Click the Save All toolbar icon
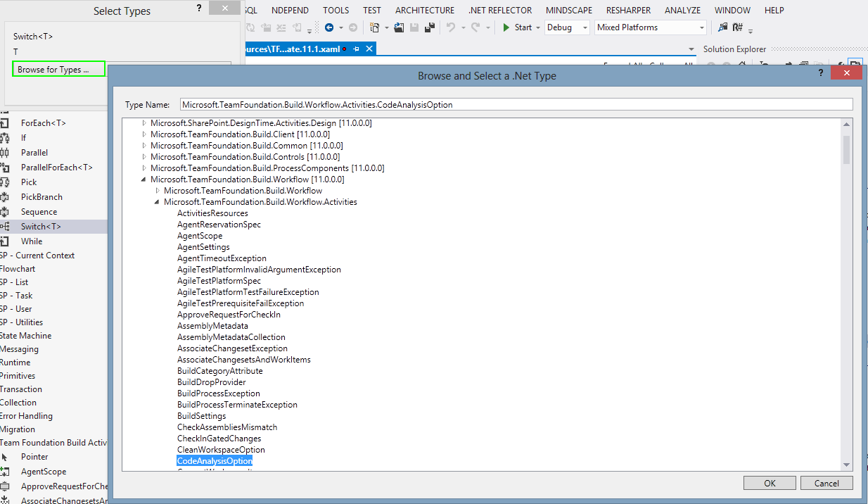The width and height of the screenshot is (868, 504). (x=430, y=27)
